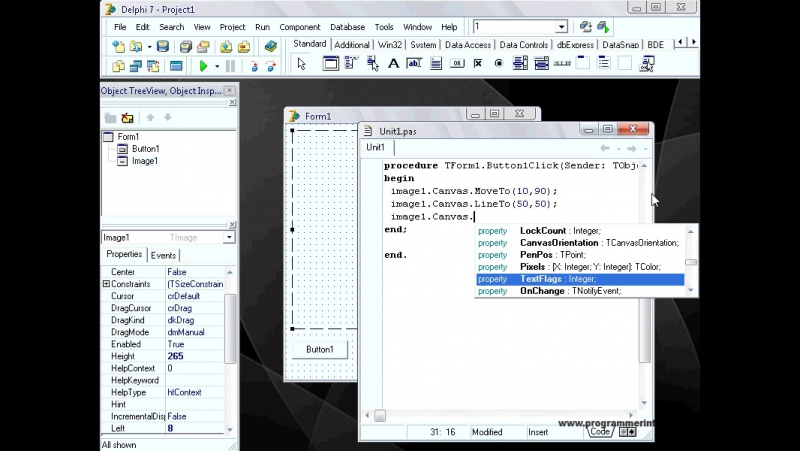Select the CheckBox component icon

click(478, 64)
